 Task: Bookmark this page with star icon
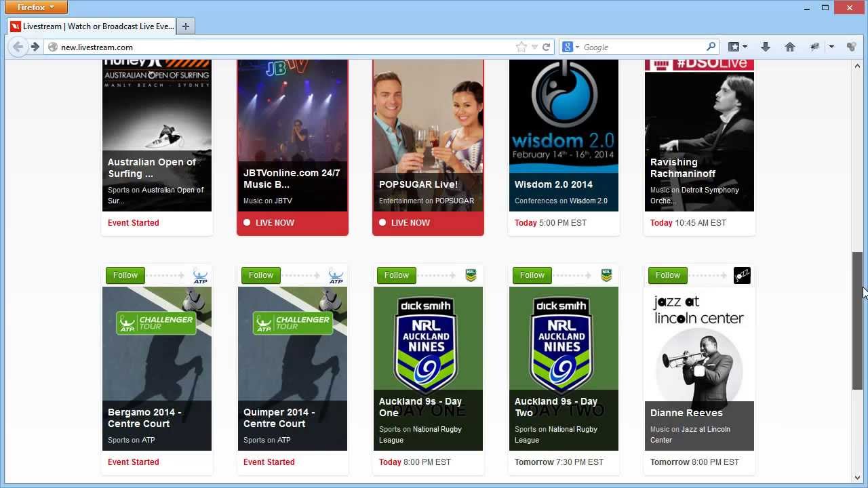click(521, 47)
